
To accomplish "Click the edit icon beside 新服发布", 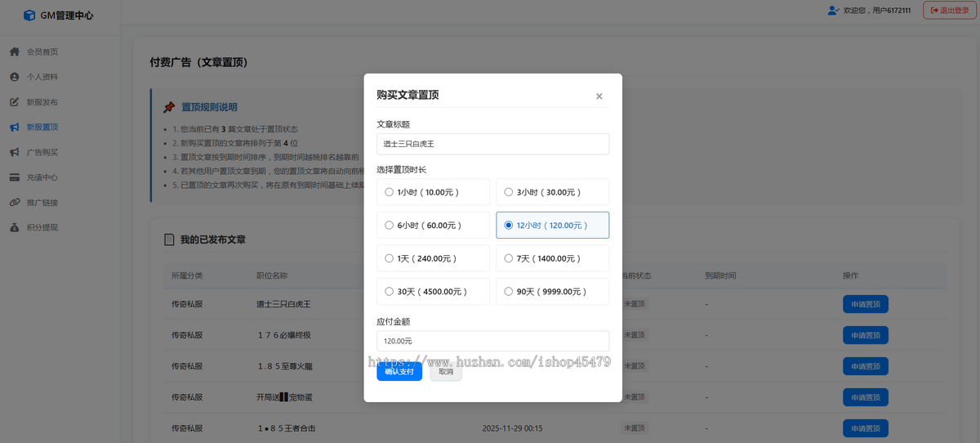I will click(x=14, y=102).
